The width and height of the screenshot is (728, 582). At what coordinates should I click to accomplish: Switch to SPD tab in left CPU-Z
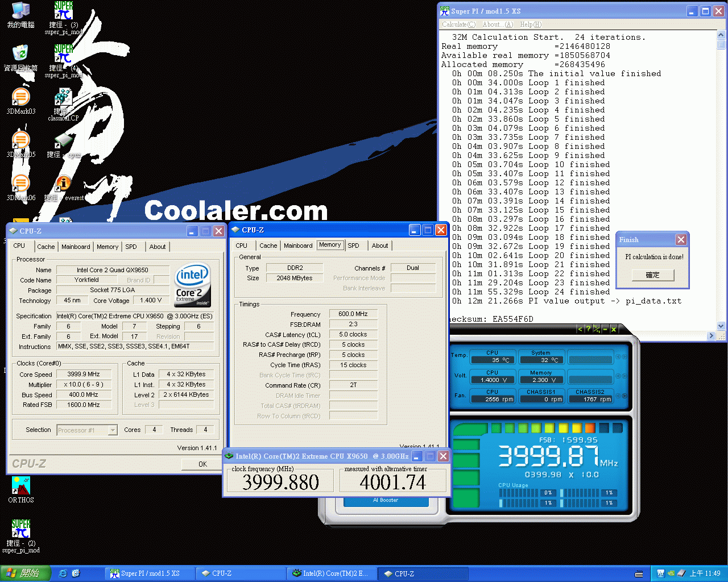[131, 247]
